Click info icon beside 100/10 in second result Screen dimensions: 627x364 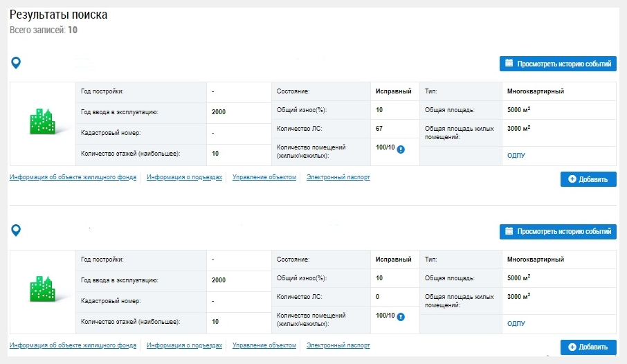click(401, 317)
